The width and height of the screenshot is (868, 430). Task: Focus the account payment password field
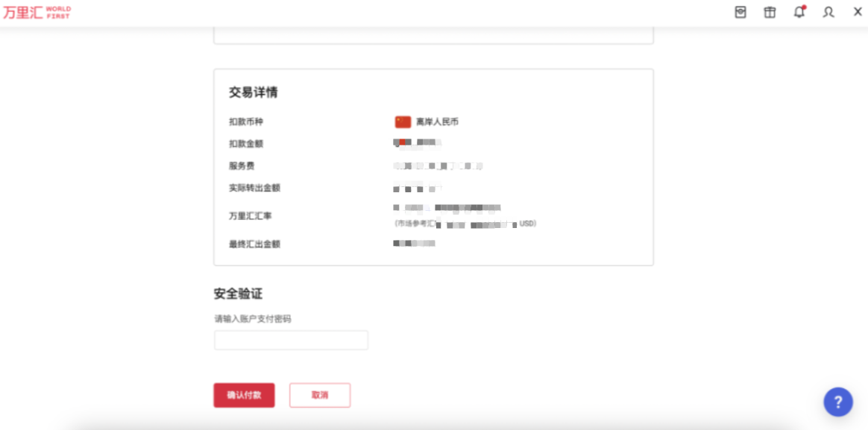pos(291,340)
